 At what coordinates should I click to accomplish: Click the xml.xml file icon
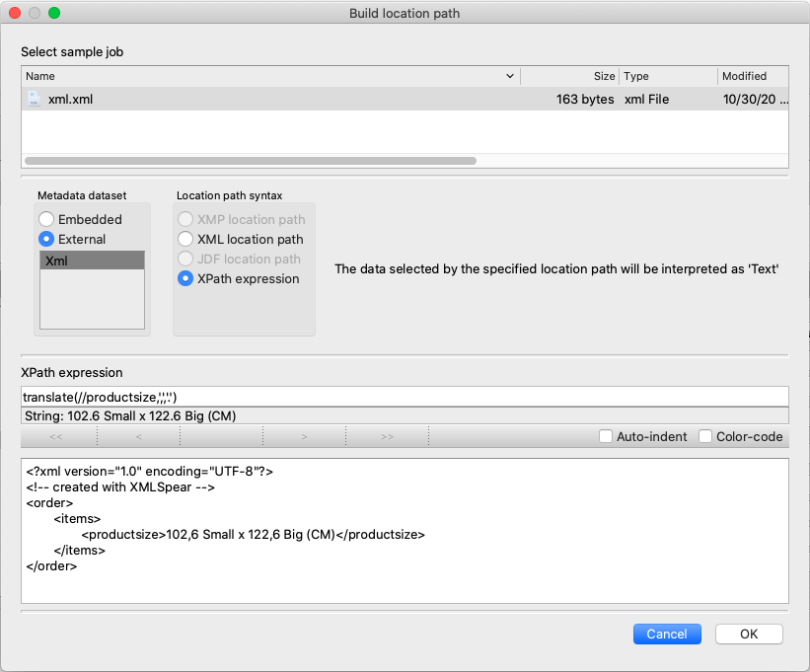[x=34, y=99]
